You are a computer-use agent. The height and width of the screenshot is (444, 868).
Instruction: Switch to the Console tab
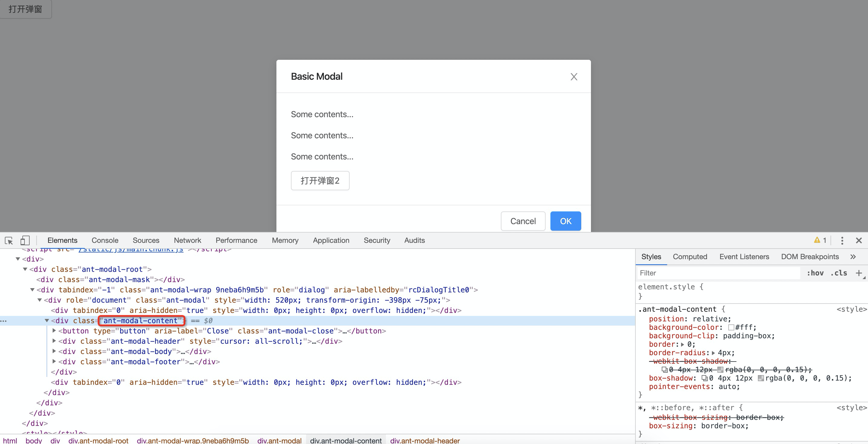105,240
